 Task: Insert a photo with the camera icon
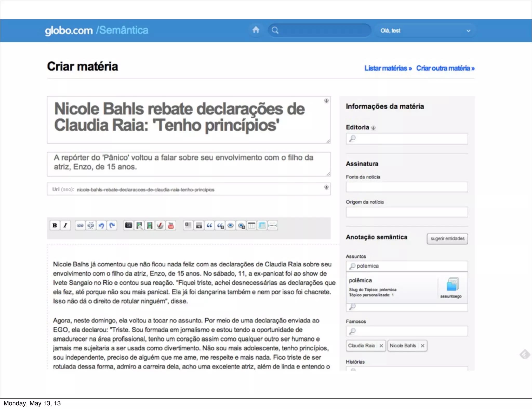129,226
